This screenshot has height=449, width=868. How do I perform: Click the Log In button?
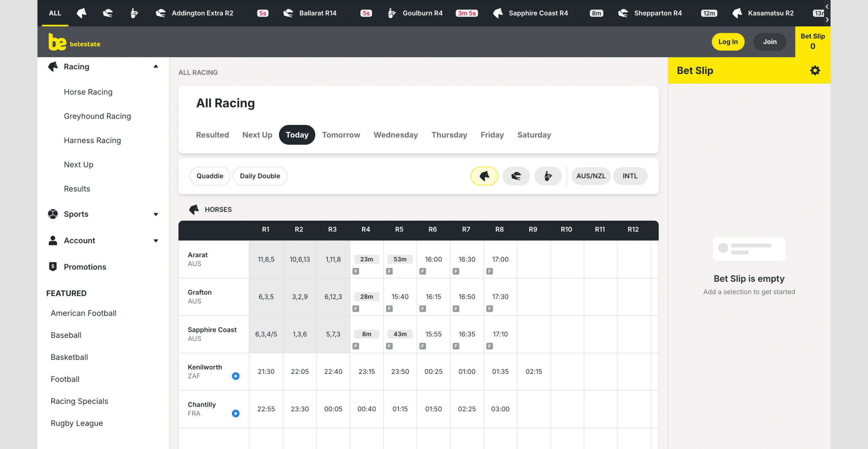pyautogui.click(x=728, y=42)
